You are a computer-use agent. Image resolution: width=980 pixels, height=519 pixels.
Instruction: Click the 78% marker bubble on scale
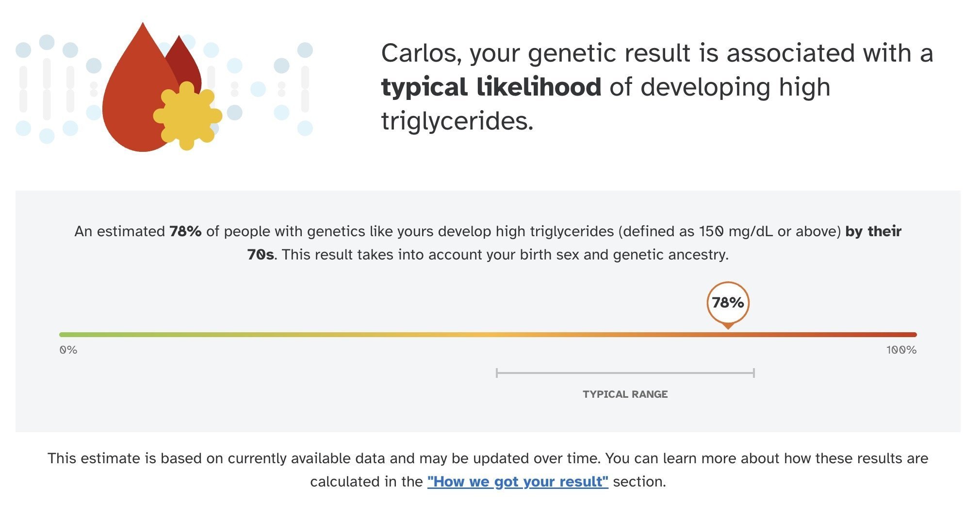coord(728,303)
